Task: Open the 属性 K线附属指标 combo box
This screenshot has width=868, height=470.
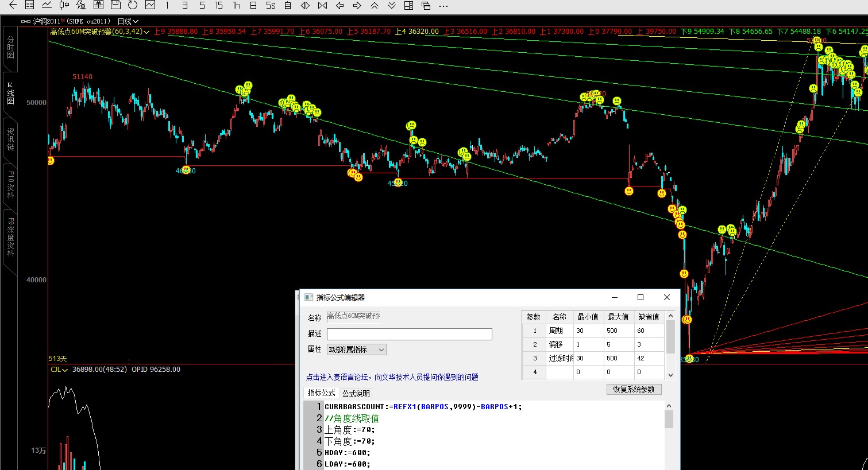Action: click(356, 349)
